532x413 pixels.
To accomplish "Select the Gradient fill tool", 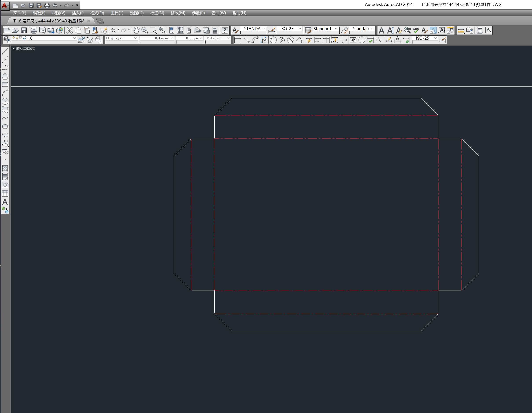I will coord(5,176).
